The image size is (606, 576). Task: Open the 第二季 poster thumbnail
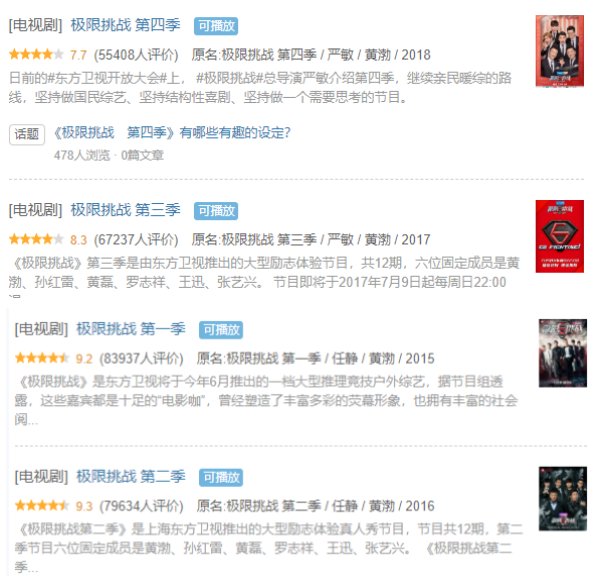click(563, 499)
